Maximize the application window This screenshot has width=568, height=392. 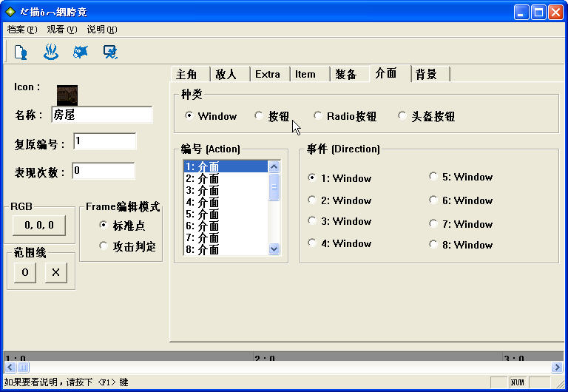tap(538, 13)
